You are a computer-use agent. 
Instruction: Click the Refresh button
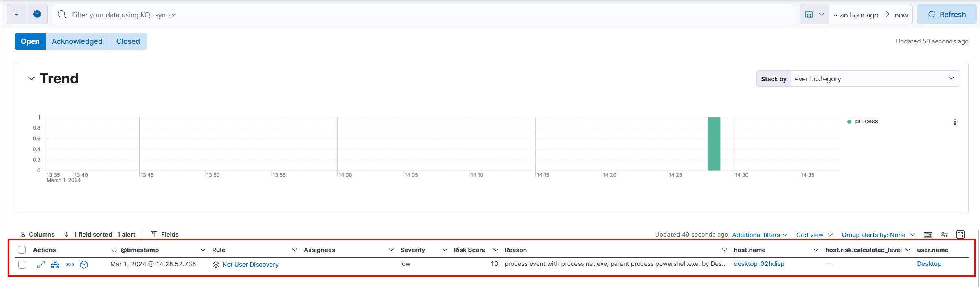(947, 15)
